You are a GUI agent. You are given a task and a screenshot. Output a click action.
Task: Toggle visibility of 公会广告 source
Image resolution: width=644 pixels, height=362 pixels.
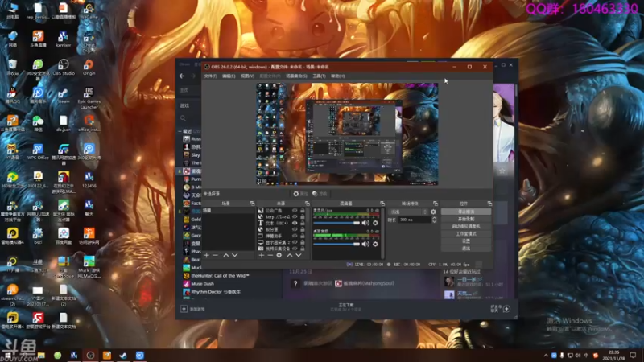[x=295, y=210]
